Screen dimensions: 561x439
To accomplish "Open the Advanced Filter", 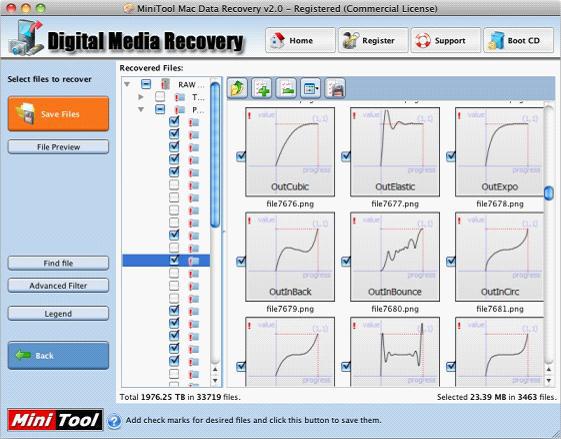I will (58, 286).
